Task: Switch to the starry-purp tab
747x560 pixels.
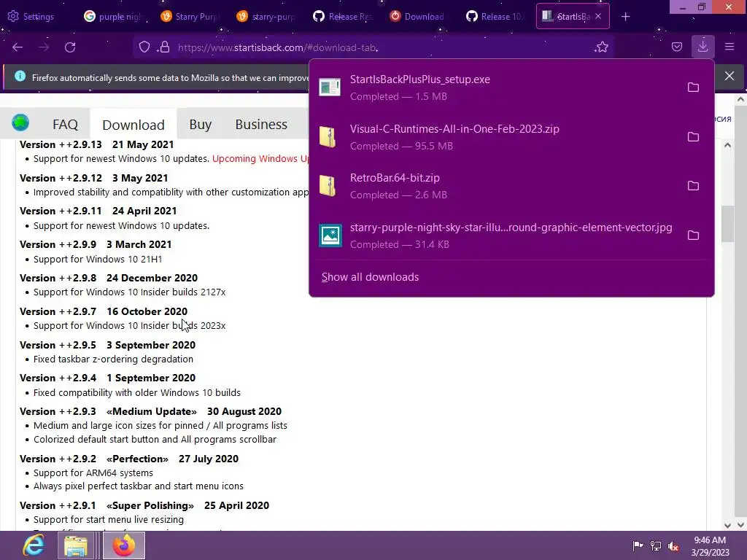Action: pos(267,17)
